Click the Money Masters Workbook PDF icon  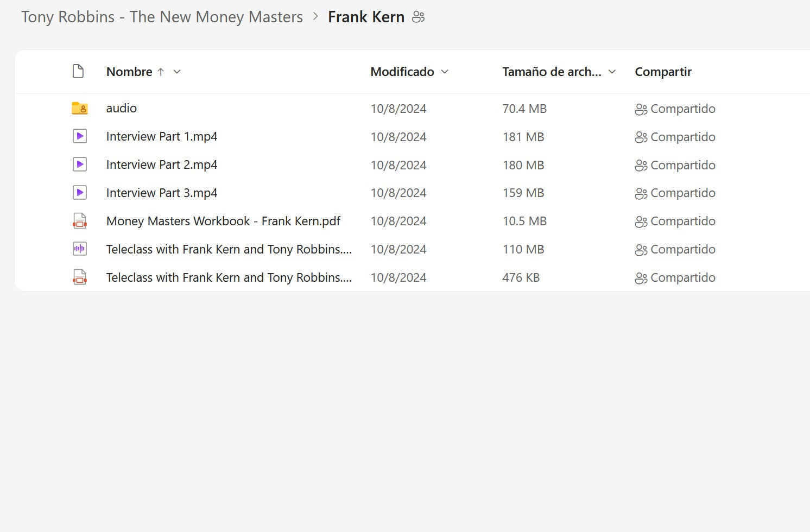tap(80, 221)
